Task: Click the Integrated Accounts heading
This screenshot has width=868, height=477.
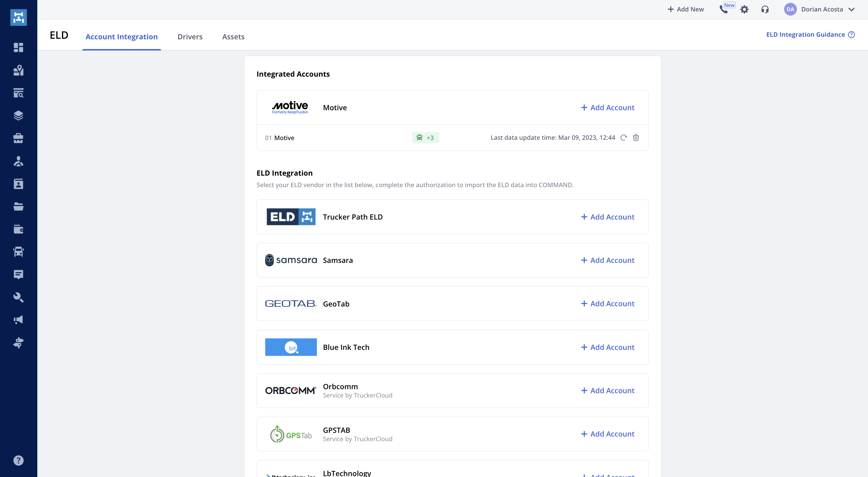Action: click(293, 74)
